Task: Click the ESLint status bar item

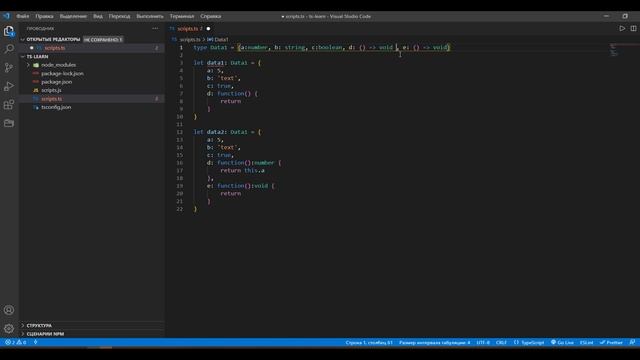Action: click(x=587, y=342)
